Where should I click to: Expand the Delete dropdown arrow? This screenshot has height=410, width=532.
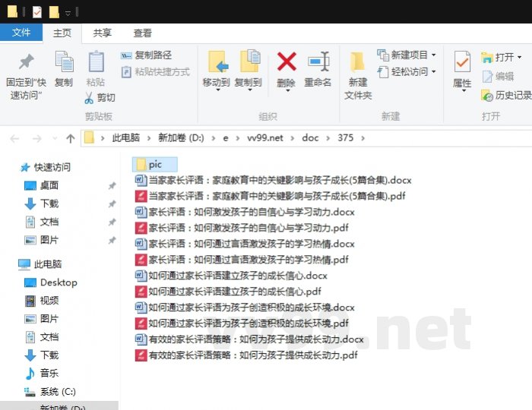pyautogui.click(x=287, y=90)
